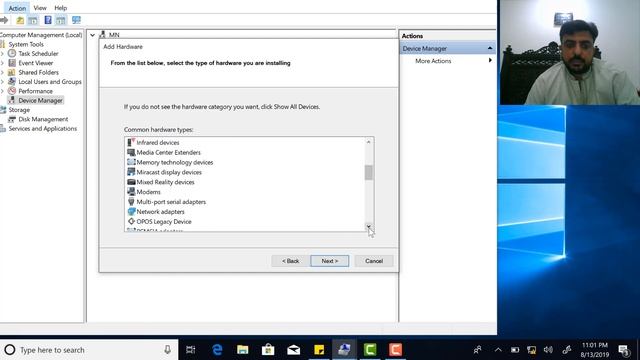Select Modems in the list
Screen dimensions: 640x360
pos(149,192)
